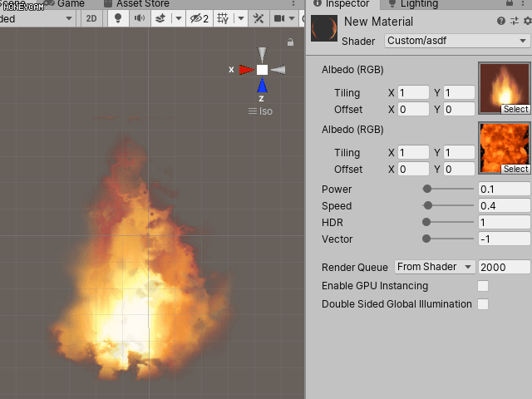Click the Power slider handle
The image size is (532, 399).
pos(427,189)
